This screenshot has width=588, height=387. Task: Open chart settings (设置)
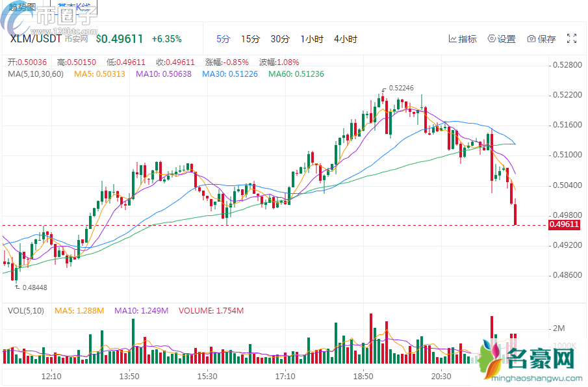[x=501, y=39]
